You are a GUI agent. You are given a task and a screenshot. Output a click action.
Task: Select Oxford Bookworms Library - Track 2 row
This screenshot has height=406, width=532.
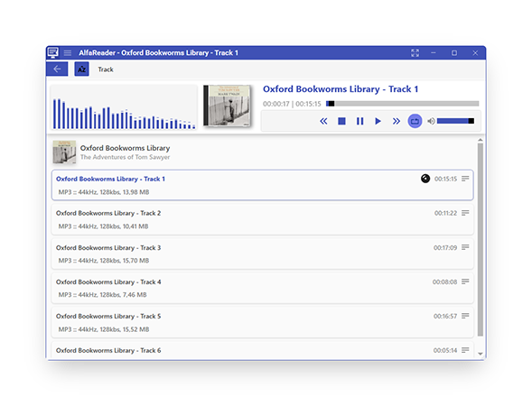(262, 219)
